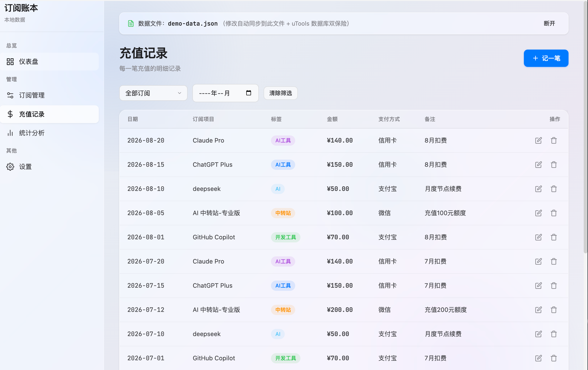Viewport: 588px width, 370px height.
Task: Delete the 2026-07-01 GitHub Copilot record
Action: pos(554,358)
